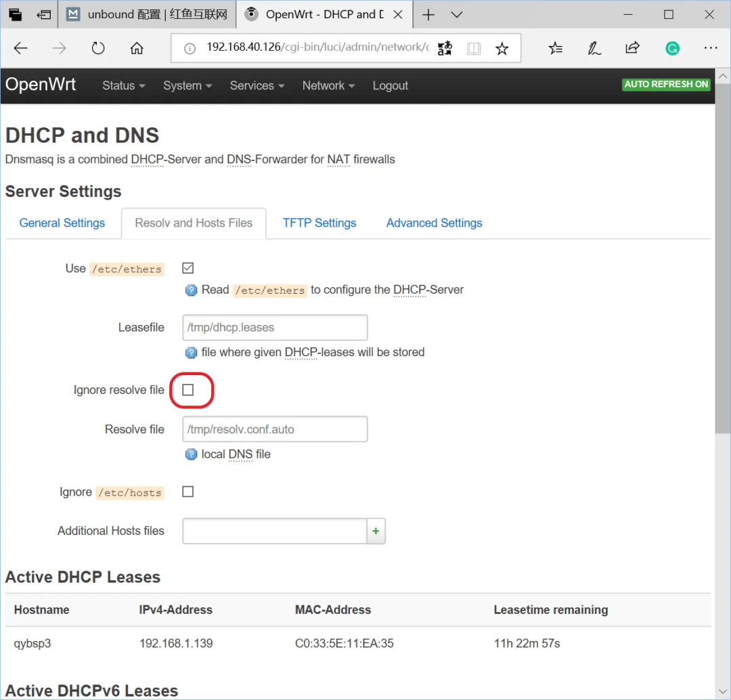The width and height of the screenshot is (731, 700).
Task: Enable the Ignore resolve file checkbox
Action: pyautogui.click(x=188, y=390)
